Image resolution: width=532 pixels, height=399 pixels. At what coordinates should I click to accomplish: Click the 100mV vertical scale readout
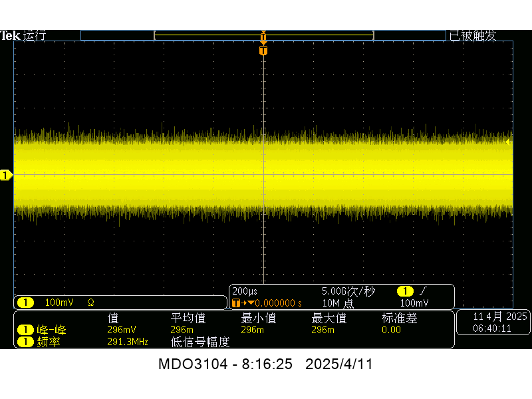(59, 303)
